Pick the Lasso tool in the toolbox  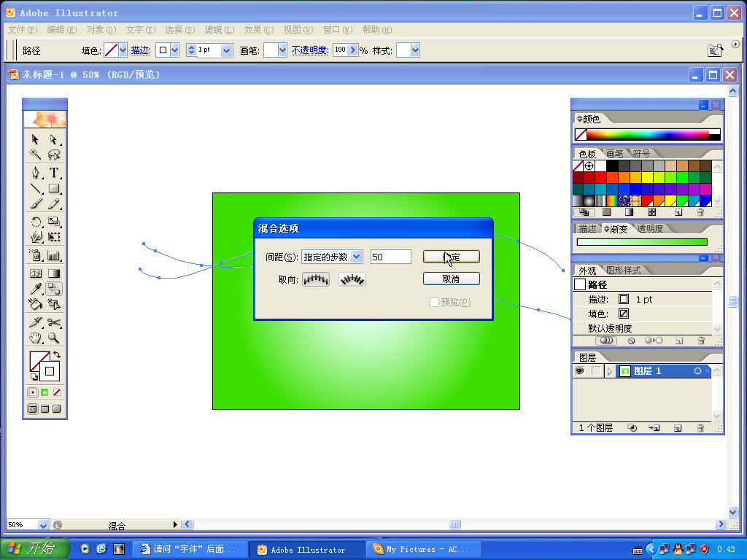pos(53,155)
